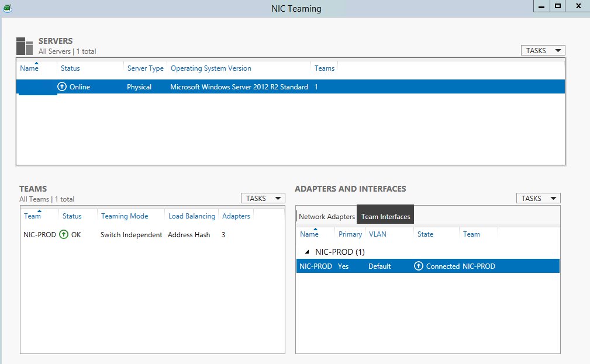
Task: Sort interfaces by State column
Action: [x=425, y=234]
